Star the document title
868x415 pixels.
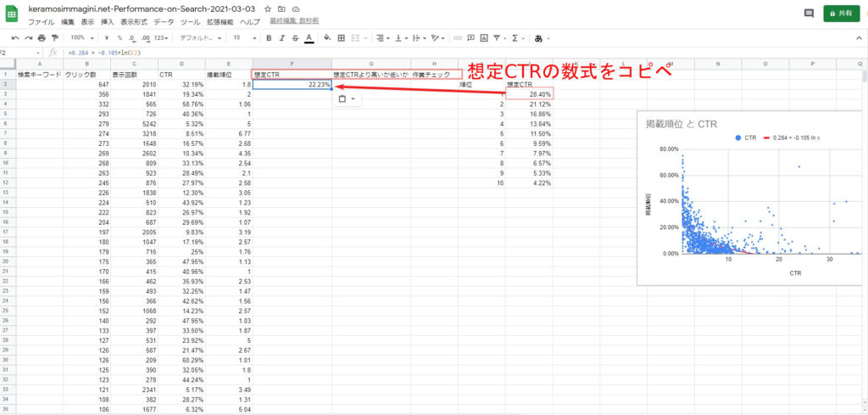[268, 9]
